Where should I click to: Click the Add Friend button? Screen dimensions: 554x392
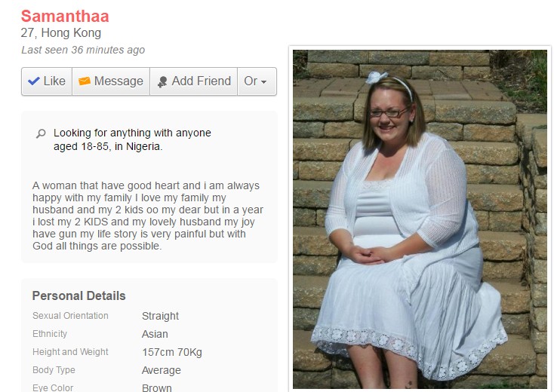click(194, 81)
